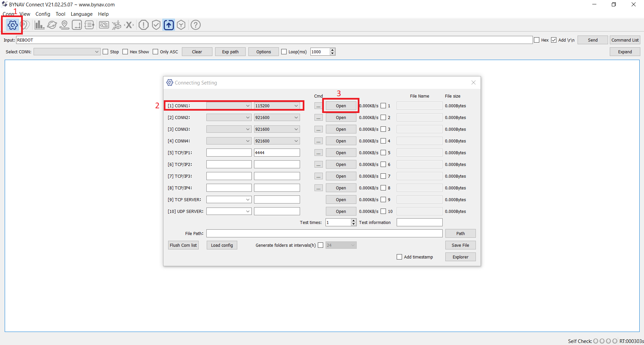644x345 pixels.
Task: Click the bar chart toolbar icon
Action: 39,25
